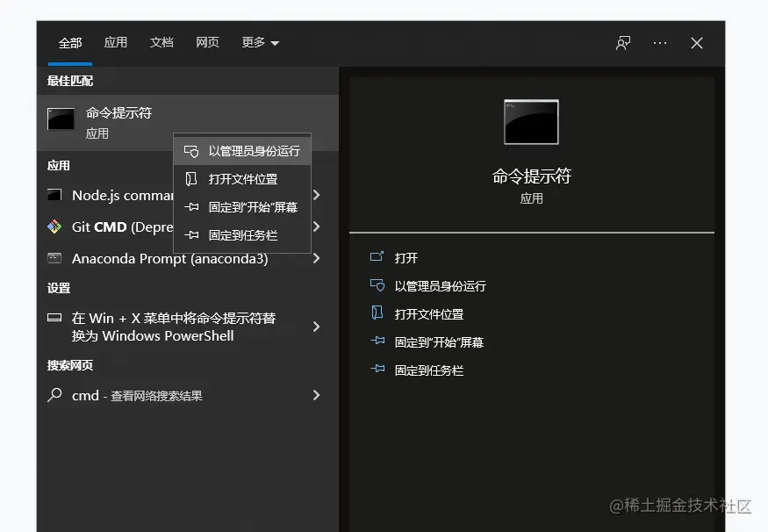Expand the Anaconda Prompt arrow

(x=316, y=258)
